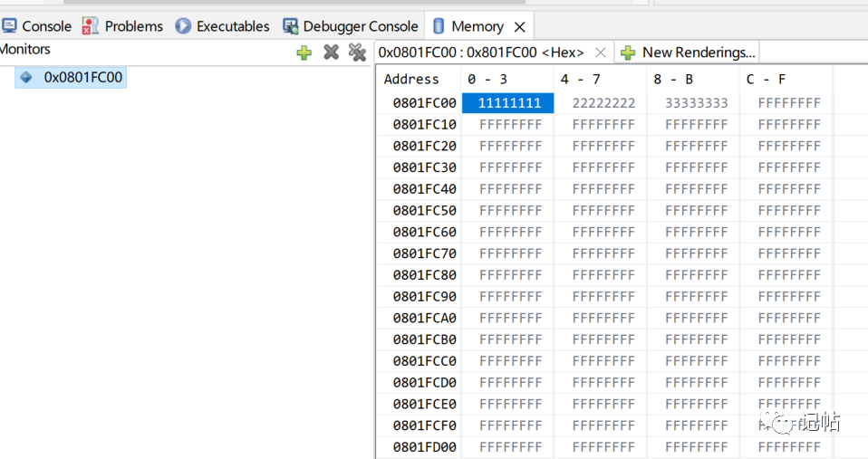Close the Memory view tab
This screenshot has height=459, width=868.
pos(519,26)
